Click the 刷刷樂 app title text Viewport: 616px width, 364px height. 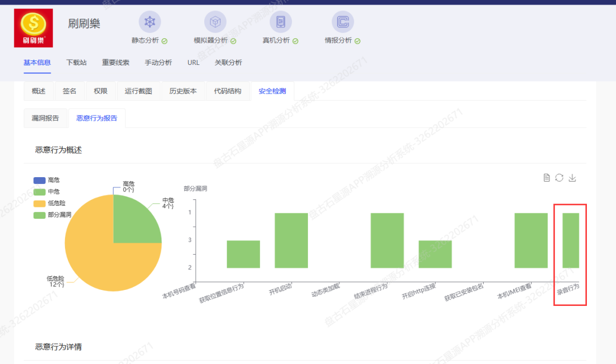(x=84, y=24)
